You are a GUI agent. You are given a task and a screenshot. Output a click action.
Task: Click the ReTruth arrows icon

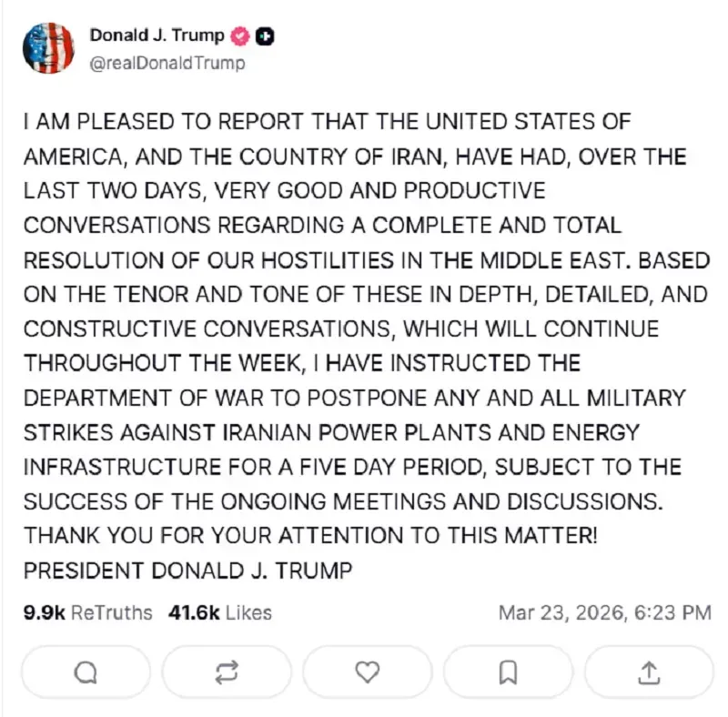coord(226,672)
